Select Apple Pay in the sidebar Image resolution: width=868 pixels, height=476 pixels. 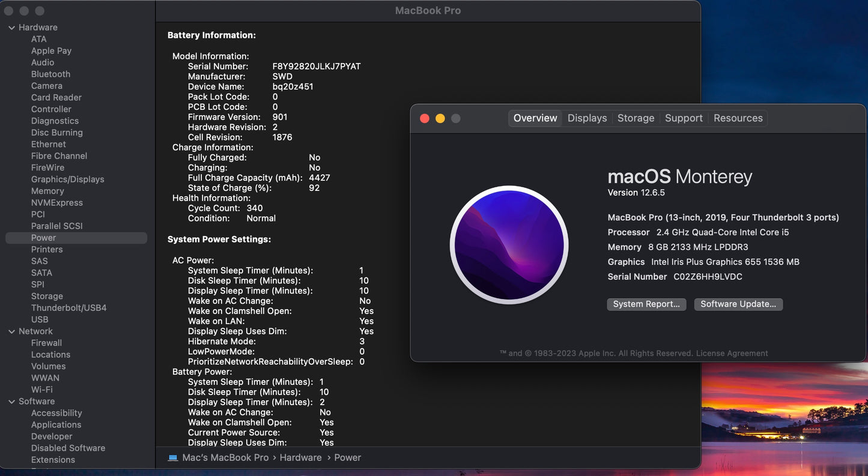pos(51,51)
